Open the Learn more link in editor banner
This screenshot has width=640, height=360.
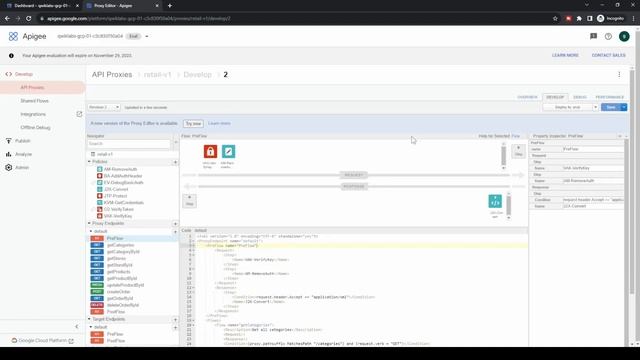219,123
